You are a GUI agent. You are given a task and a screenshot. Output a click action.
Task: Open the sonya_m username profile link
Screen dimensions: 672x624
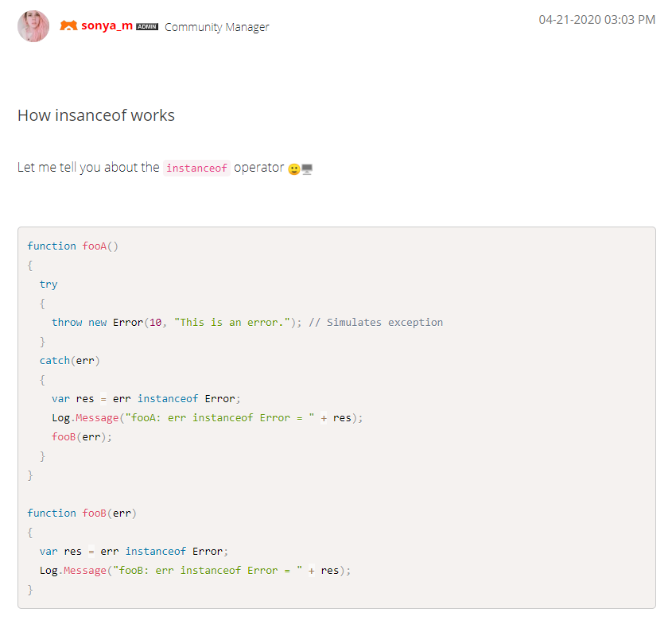pyautogui.click(x=107, y=26)
